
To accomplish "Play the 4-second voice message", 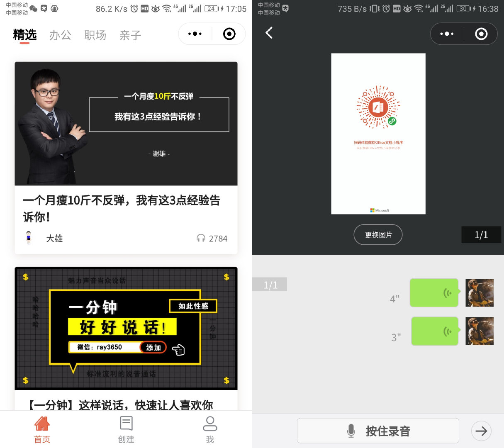I will click(434, 292).
